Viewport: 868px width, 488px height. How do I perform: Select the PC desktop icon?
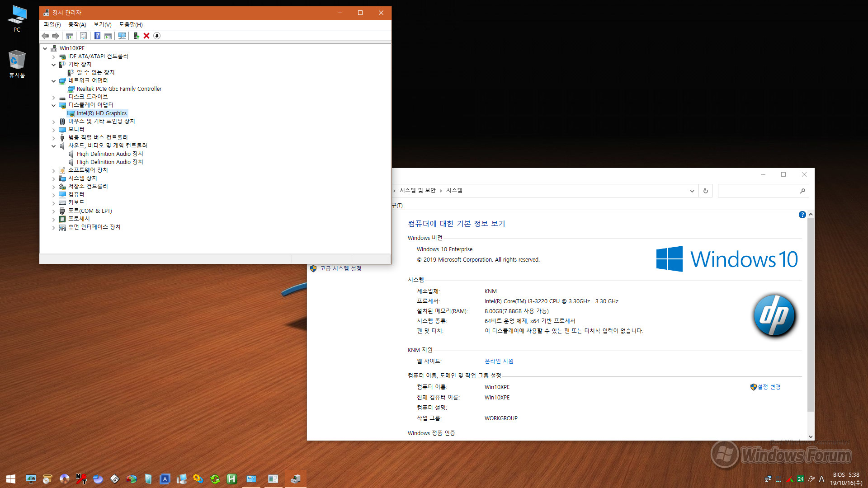[x=17, y=19]
